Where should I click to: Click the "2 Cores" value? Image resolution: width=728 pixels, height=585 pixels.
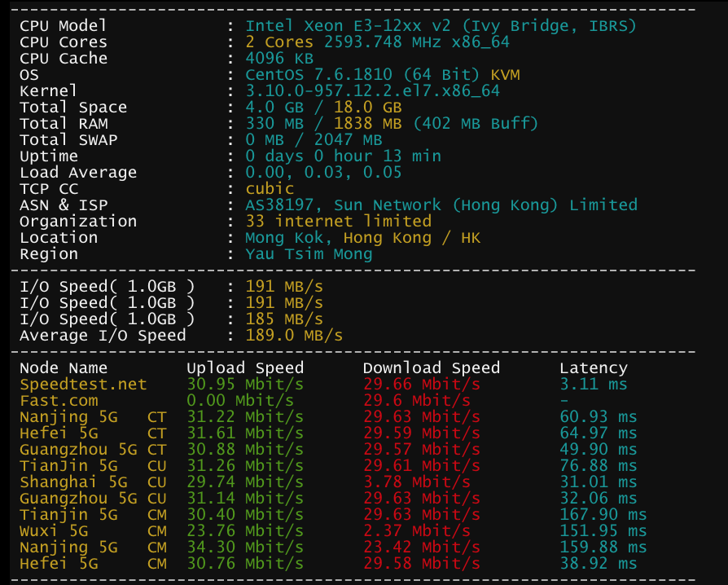click(279, 42)
